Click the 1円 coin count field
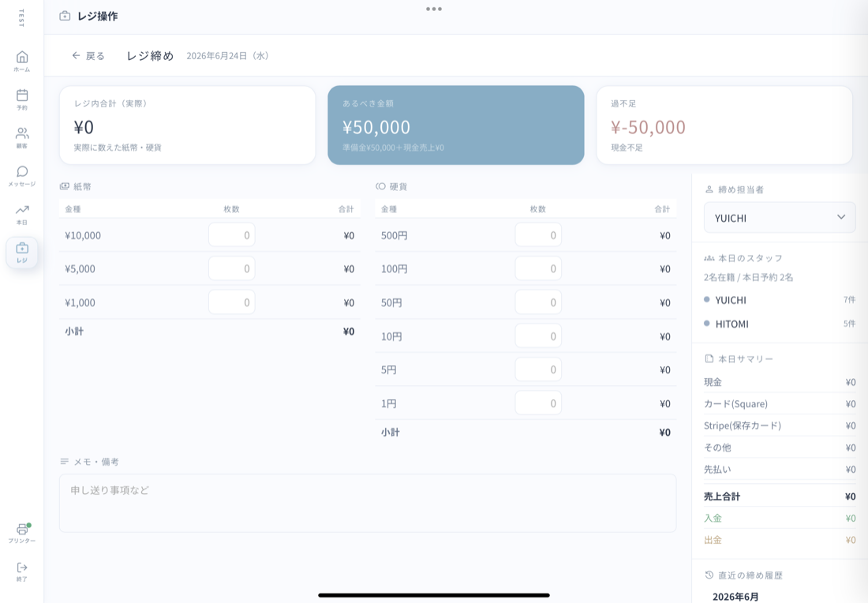 (538, 403)
